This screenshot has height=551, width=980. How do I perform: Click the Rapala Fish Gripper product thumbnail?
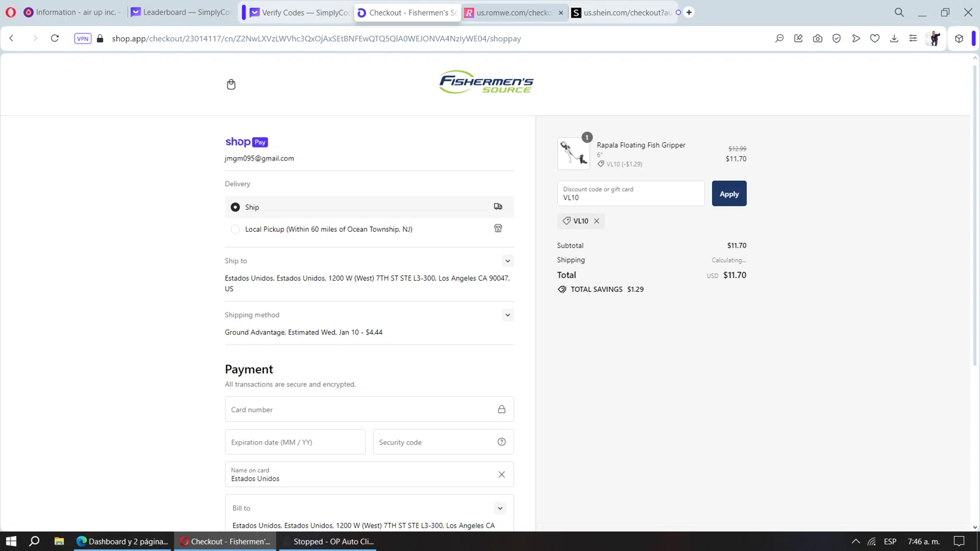[574, 153]
